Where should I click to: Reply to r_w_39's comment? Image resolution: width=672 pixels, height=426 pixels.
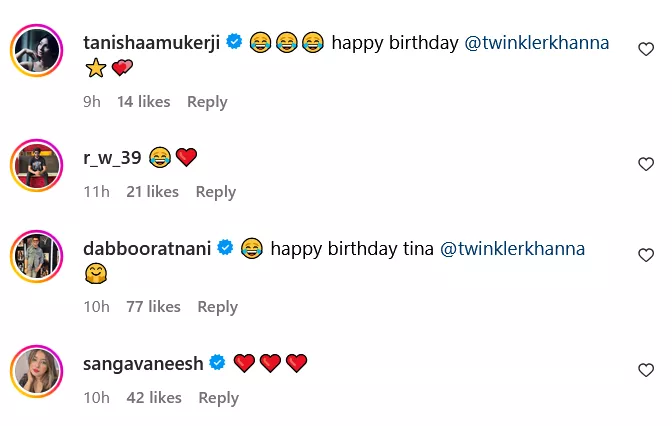tap(215, 192)
